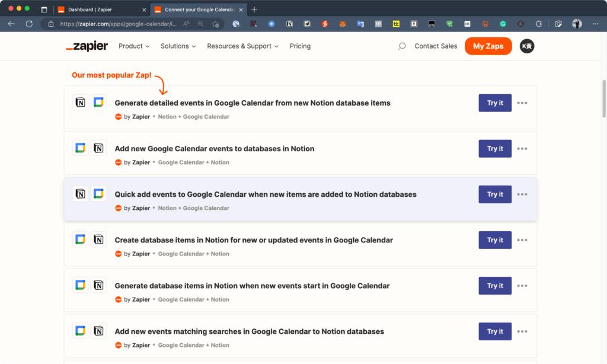607x364 pixels.
Task: Open more options for Create database items Zap
Action: click(522, 240)
